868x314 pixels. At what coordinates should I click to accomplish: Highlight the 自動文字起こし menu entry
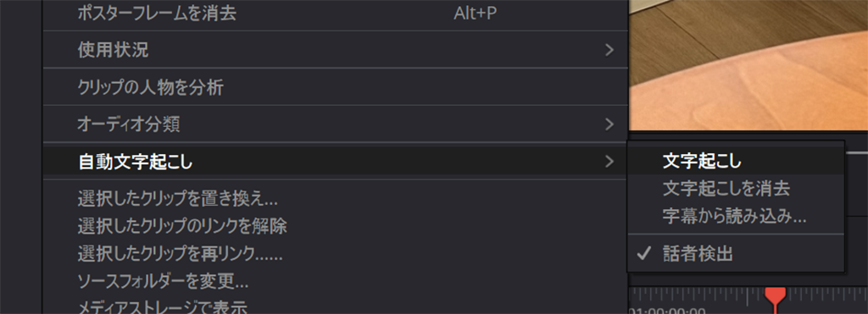[x=336, y=162]
